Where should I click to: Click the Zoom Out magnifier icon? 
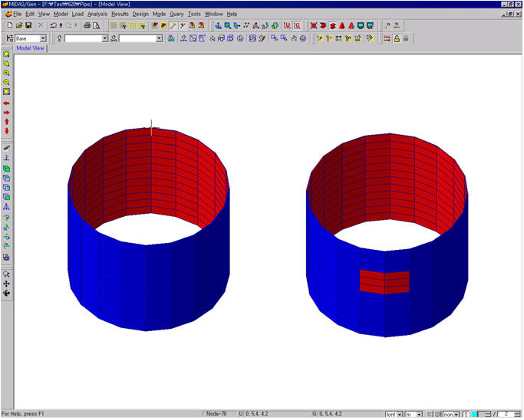6,83
